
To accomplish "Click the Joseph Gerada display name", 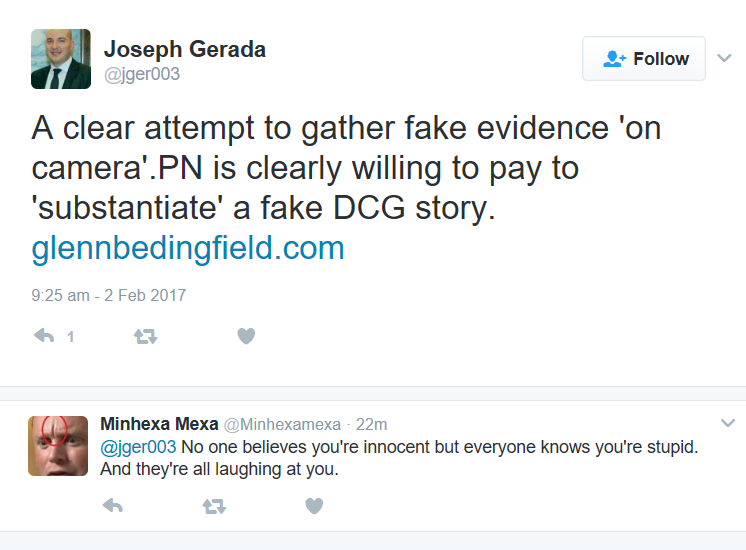I will (x=185, y=50).
